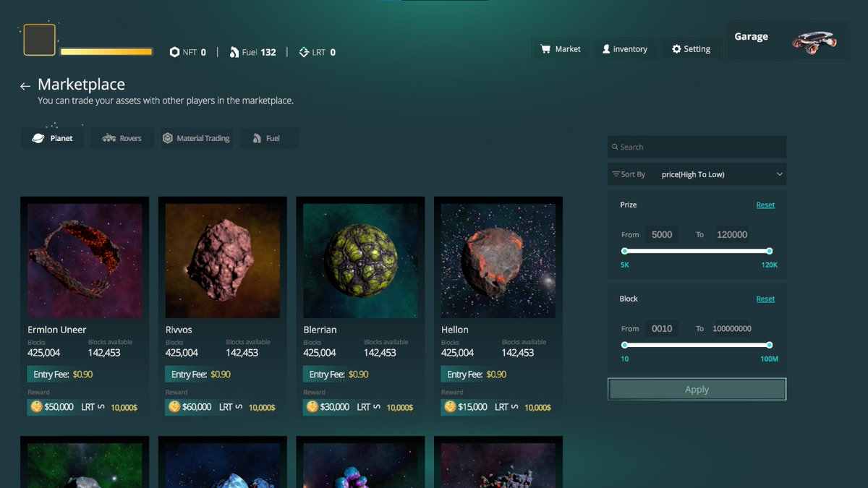Image resolution: width=868 pixels, height=488 pixels.
Task: Click the search magnifier icon
Action: coord(615,147)
